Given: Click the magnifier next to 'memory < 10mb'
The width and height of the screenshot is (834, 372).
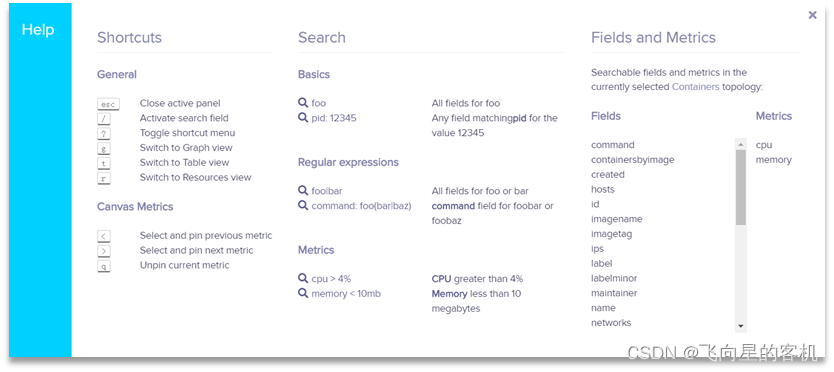Looking at the screenshot, I should tap(303, 293).
